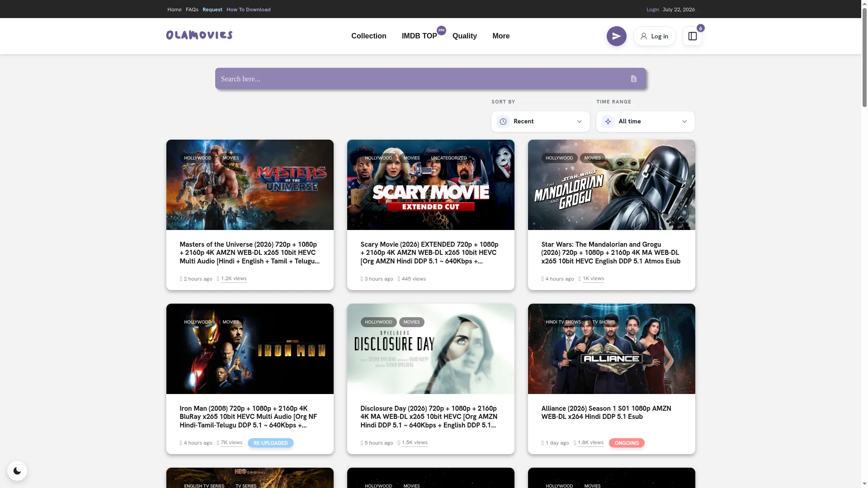The height and width of the screenshot is (488, 868).
Task: Click Movies tag on Masters of the Universe
Action: click(231, 158)
